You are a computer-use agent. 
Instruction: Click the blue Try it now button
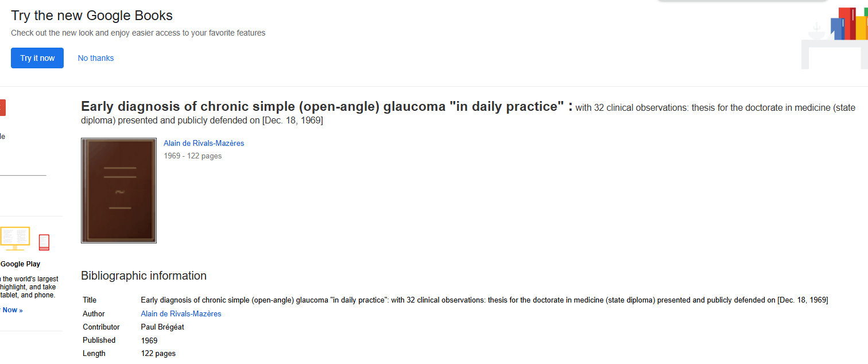[x=37, y=58]
